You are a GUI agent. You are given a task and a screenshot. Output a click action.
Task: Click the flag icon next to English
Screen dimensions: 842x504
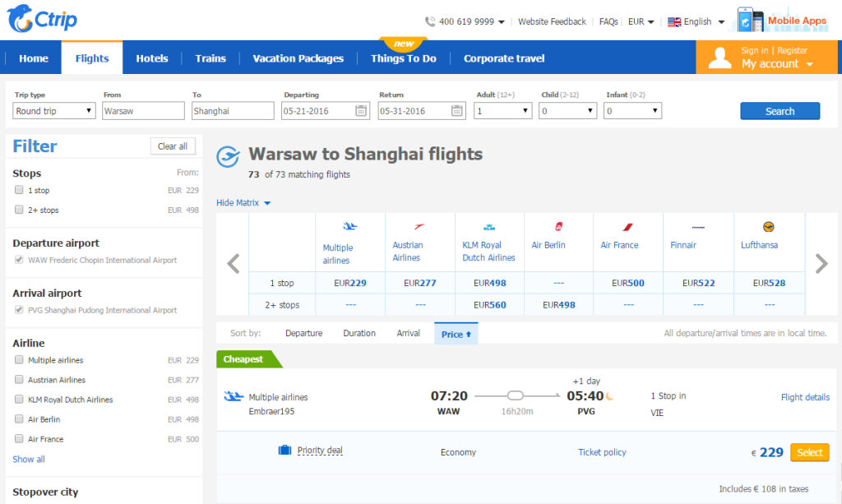tap(674, 22)
